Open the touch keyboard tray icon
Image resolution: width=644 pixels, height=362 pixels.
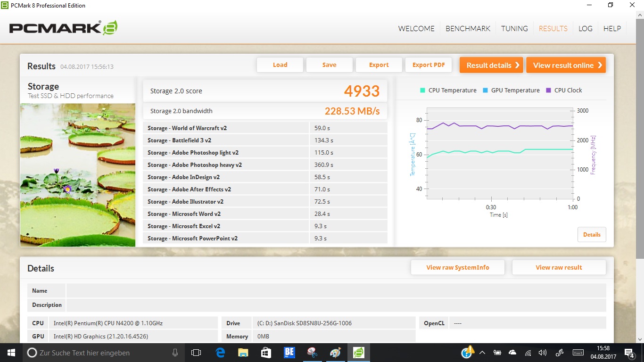(x=578, y=353)
